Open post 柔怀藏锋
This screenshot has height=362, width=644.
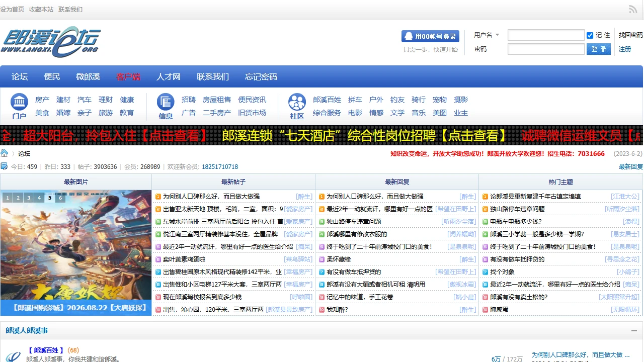pyautogui.click(x=339, y=259)
